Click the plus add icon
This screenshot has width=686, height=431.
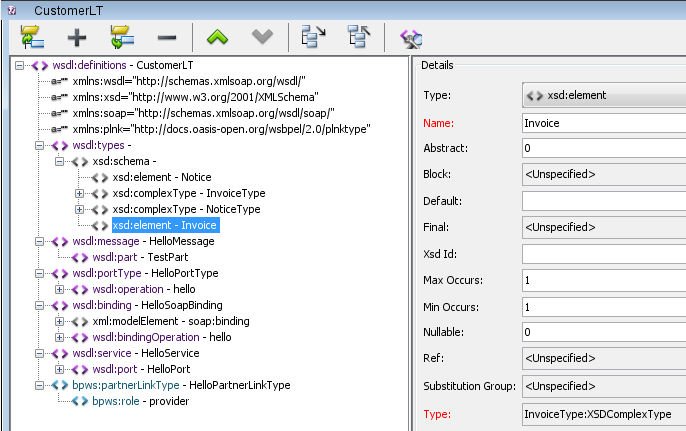[x=77, y=38]
